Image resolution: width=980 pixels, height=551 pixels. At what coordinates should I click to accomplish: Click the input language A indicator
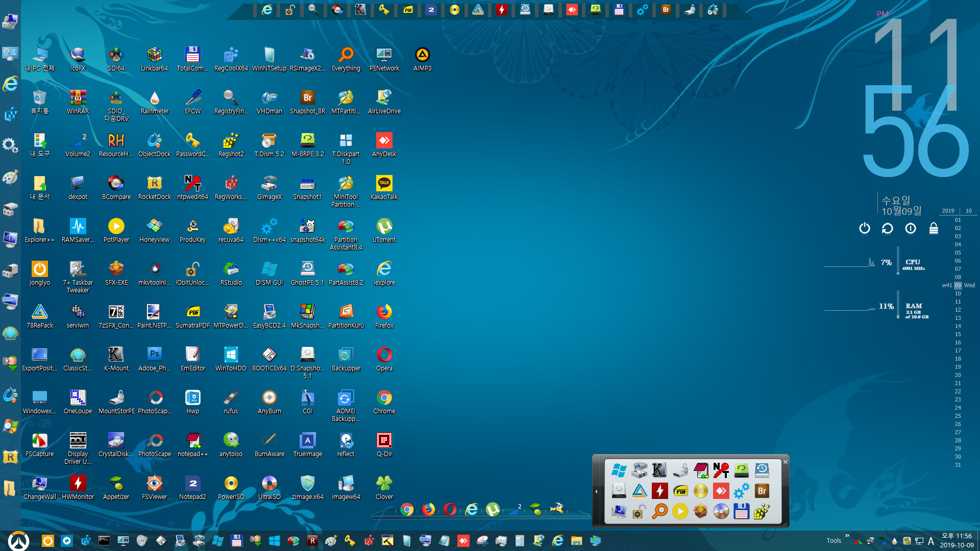(931, 541)
